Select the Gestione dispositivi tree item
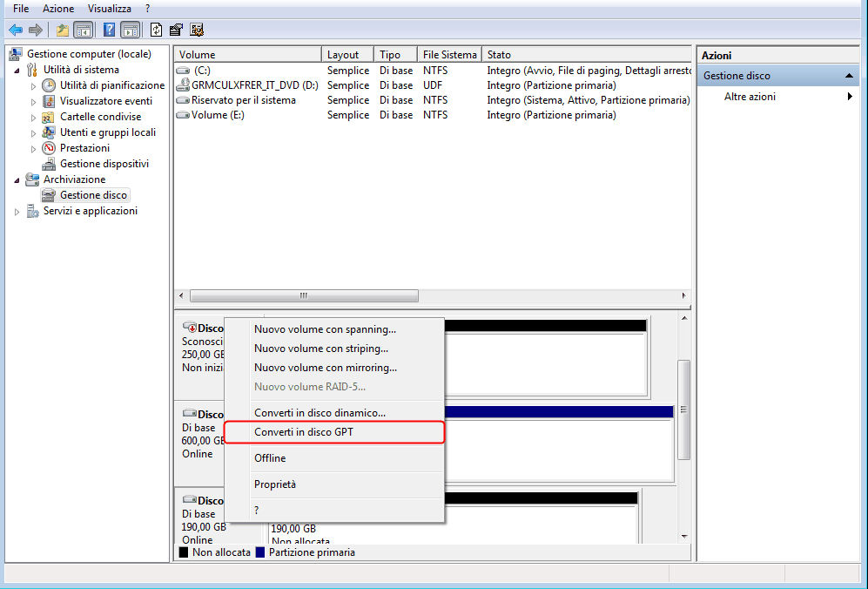868x589 pixels. click(104, 164)
